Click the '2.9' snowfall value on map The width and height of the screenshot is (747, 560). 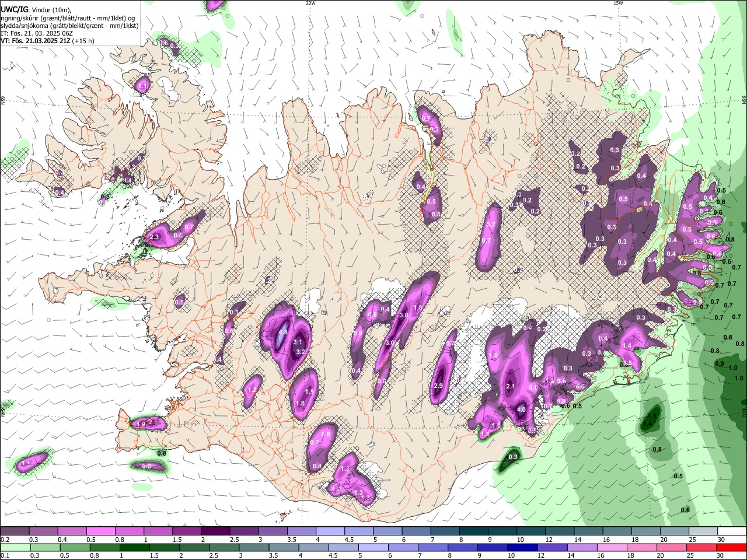click(x=439, y=386)
